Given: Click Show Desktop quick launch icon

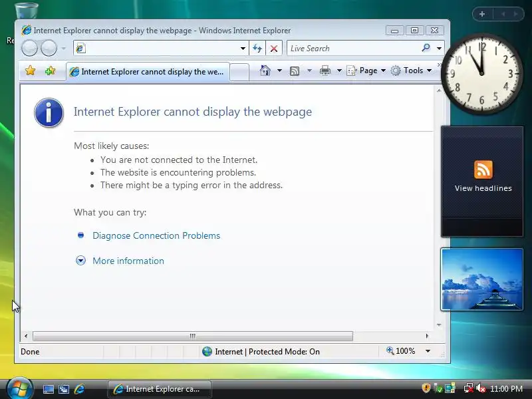Looking at the screenshot, I should (x=48, y=389).
